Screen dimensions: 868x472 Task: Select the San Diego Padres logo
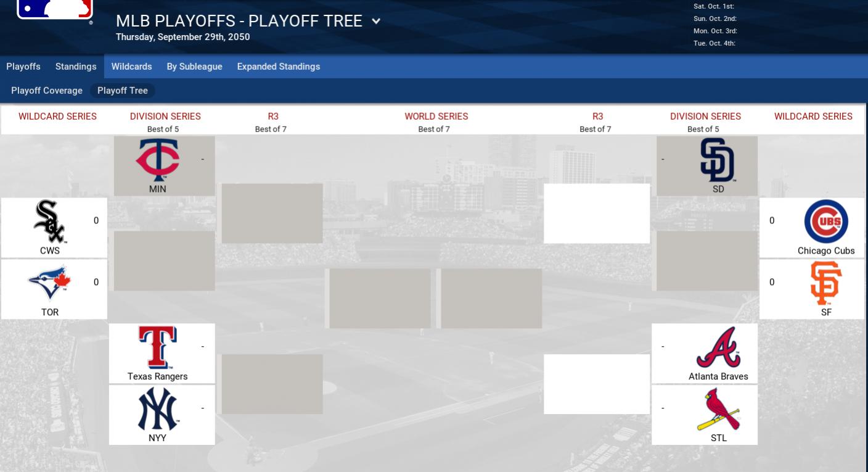click(x=718, y=160)
